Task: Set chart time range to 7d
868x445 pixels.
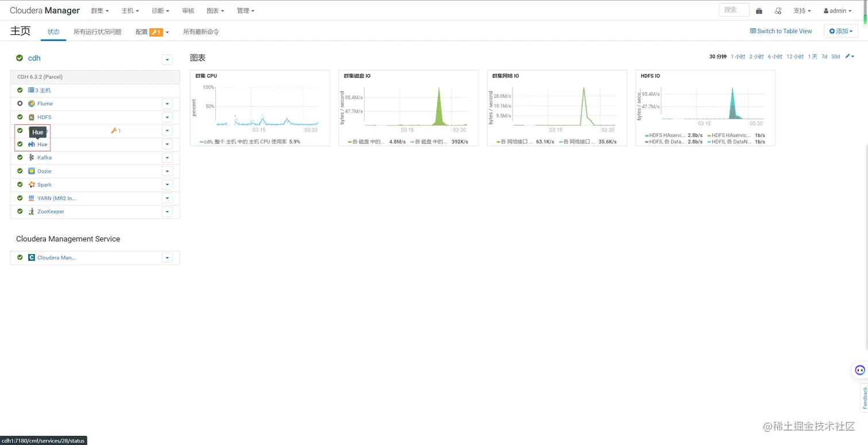Action: pyautogui.click(x=824, y=56)
